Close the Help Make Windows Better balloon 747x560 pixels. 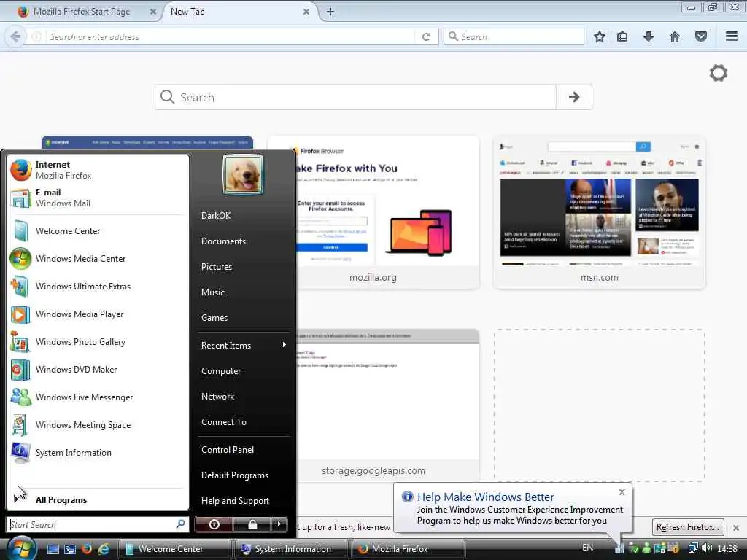[622, 492]
